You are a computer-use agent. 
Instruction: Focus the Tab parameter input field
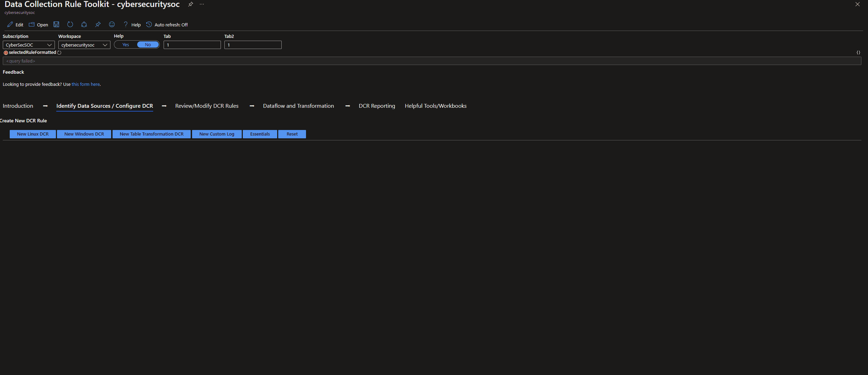[x=192, y=45]
